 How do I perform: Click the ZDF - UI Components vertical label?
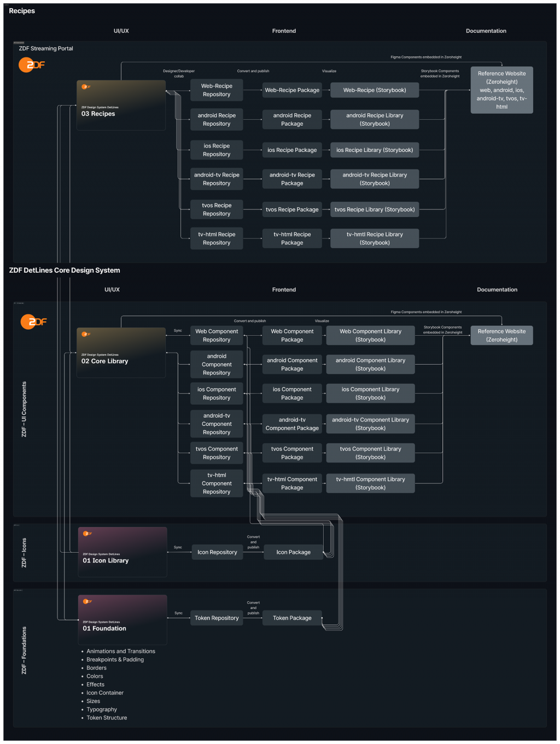pos(24,409)
